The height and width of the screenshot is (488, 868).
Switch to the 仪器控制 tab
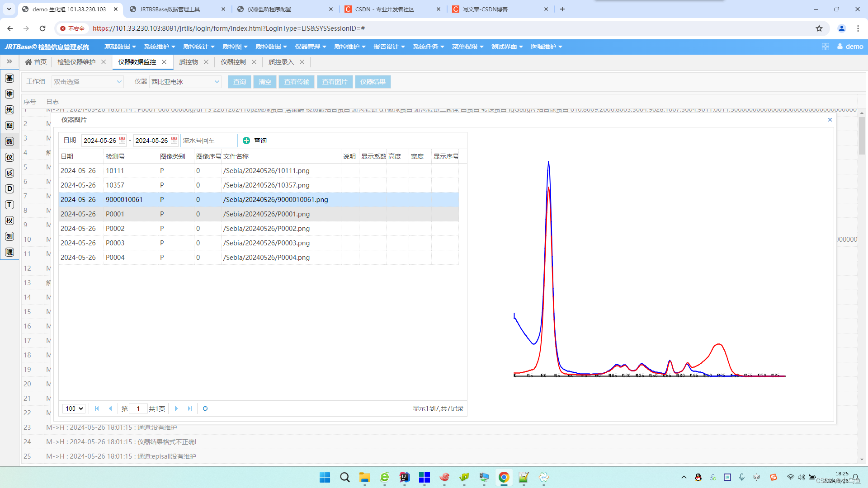(x=233, y=62)
